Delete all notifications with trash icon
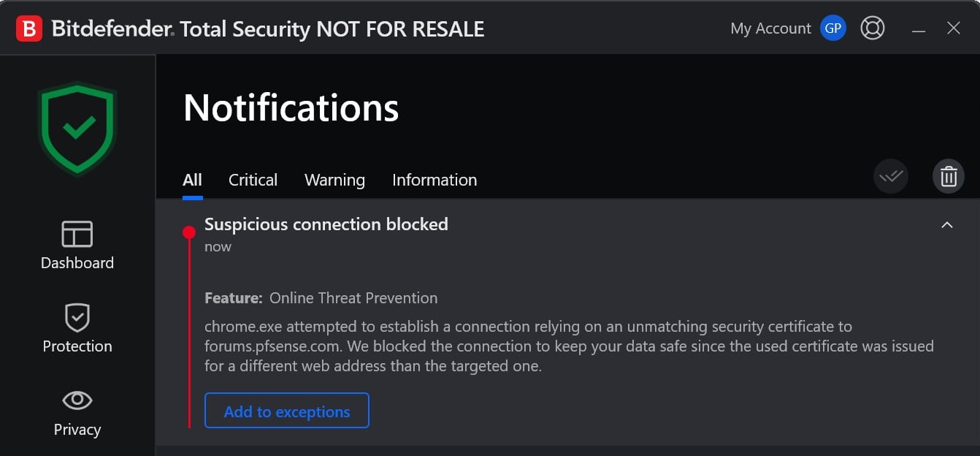 (x=948, y=176)
